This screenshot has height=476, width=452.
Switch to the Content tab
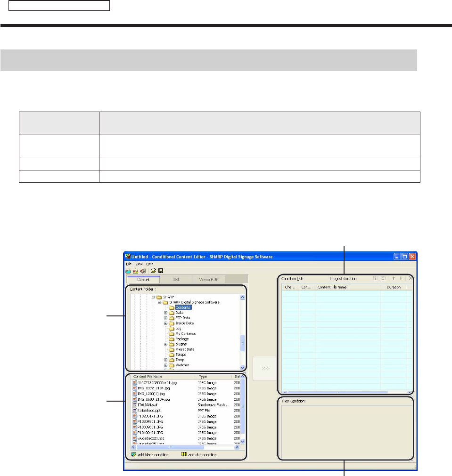[x=143, y=279]
